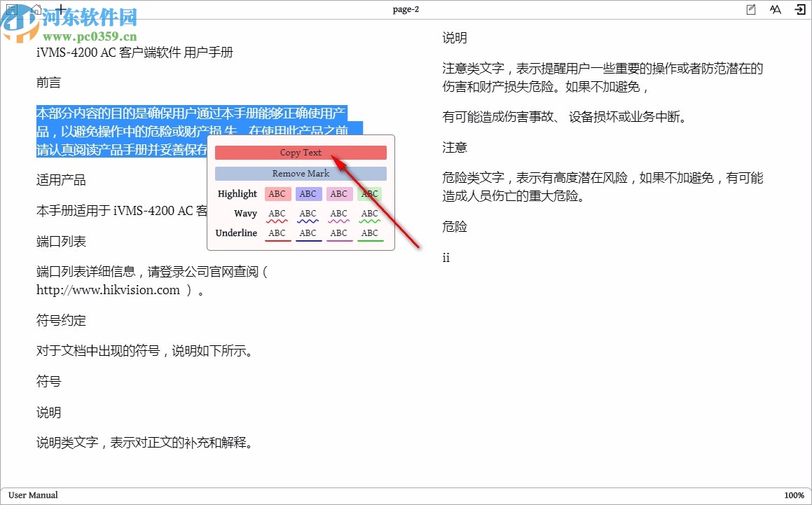Select the pink Highlight ABC swatch
Viewport: 812px width, 505px height.
[x=340, y=194]
